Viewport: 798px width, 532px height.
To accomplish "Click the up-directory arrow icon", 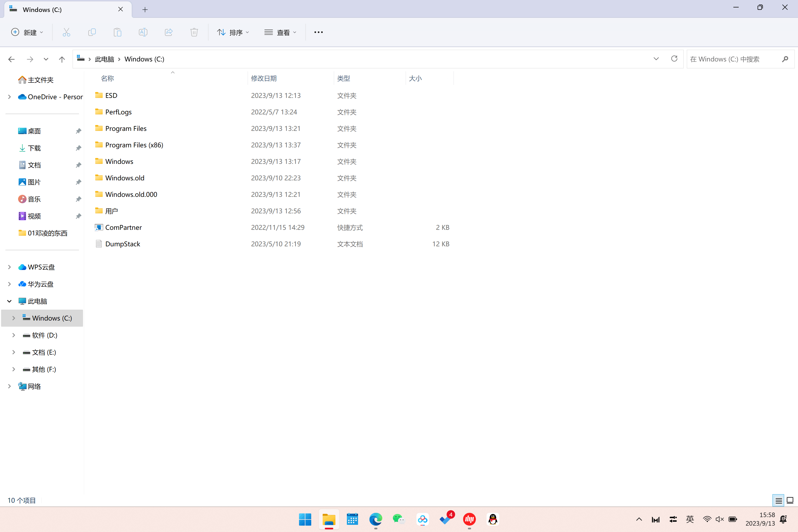I will (62, 59).
